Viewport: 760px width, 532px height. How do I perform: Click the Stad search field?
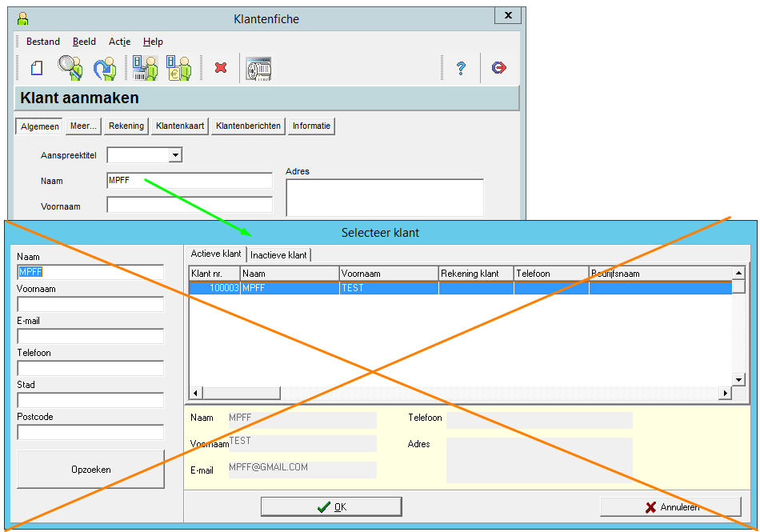coord(90,400)
